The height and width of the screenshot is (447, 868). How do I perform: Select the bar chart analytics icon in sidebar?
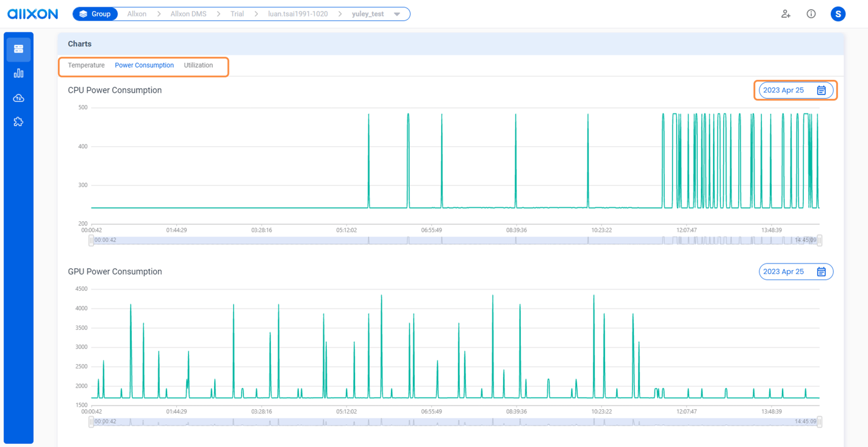coord(18,73)
